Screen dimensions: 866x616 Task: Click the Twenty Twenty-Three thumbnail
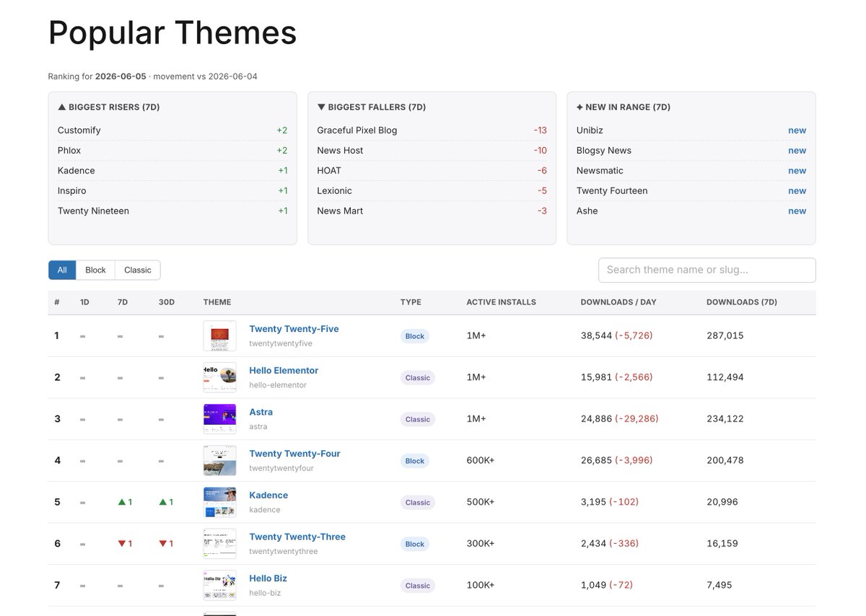point(219,544)
